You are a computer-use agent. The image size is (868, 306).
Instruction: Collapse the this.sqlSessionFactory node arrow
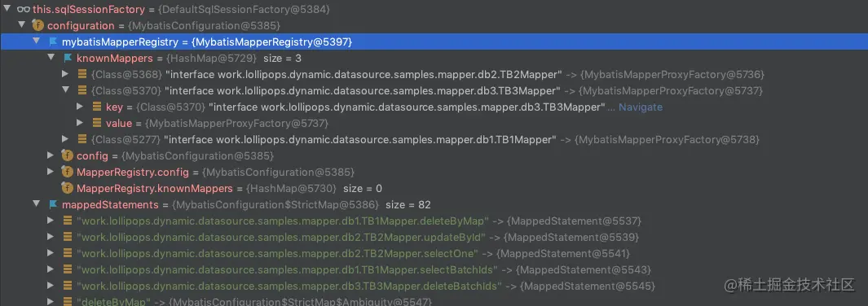(x=7, y=9)
